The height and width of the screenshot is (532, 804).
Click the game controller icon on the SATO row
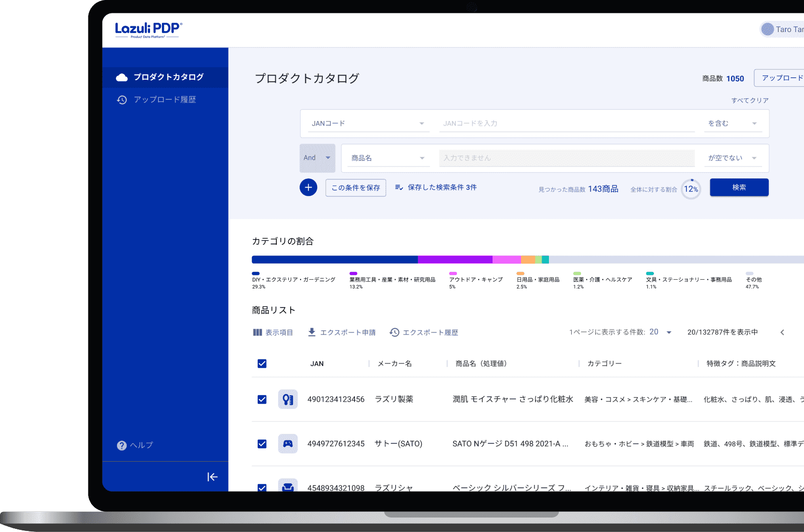click(288, 443)
